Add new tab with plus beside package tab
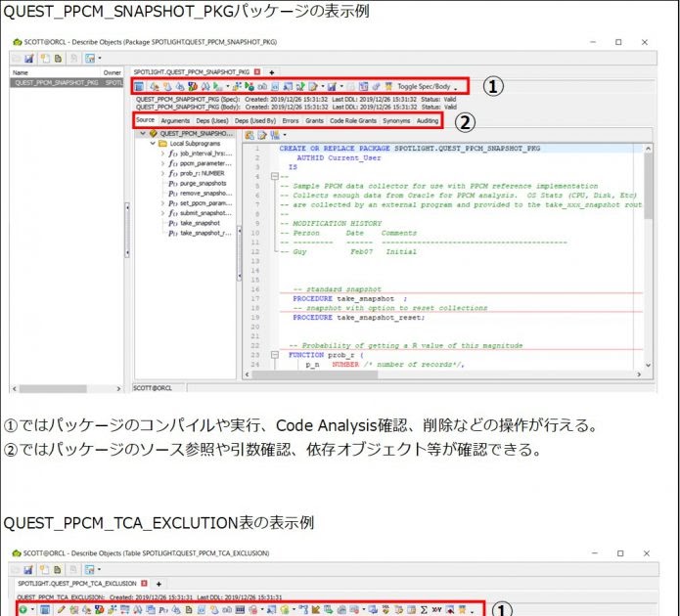Screen dimensions: 680x616 coord(271,72)
